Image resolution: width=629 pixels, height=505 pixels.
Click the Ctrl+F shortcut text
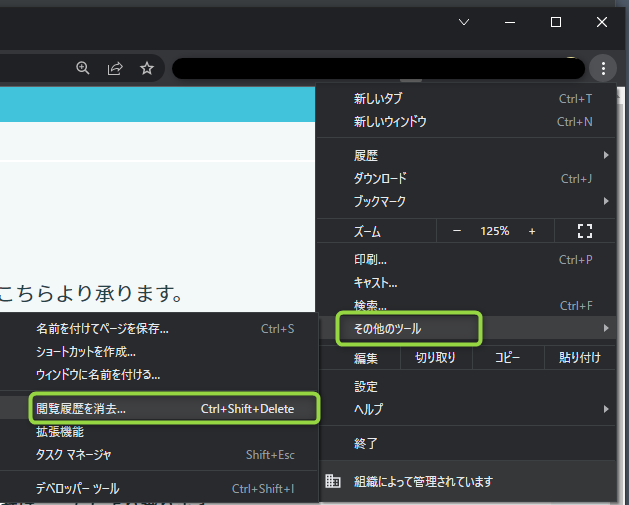(x=576, y=306)
